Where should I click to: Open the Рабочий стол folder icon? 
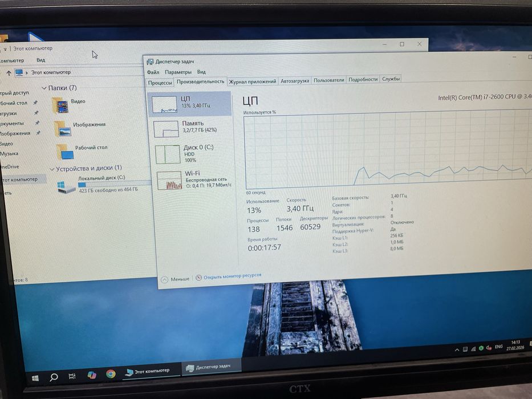click(65, 152)
